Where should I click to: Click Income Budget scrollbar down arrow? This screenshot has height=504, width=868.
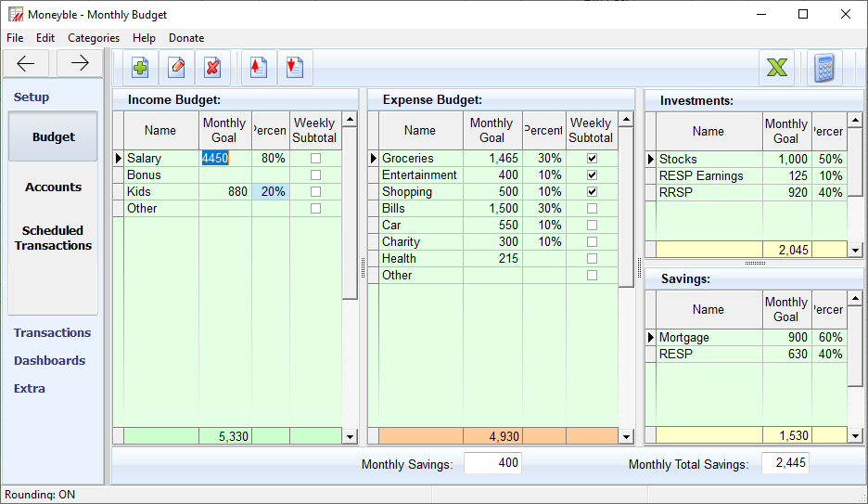350,436
